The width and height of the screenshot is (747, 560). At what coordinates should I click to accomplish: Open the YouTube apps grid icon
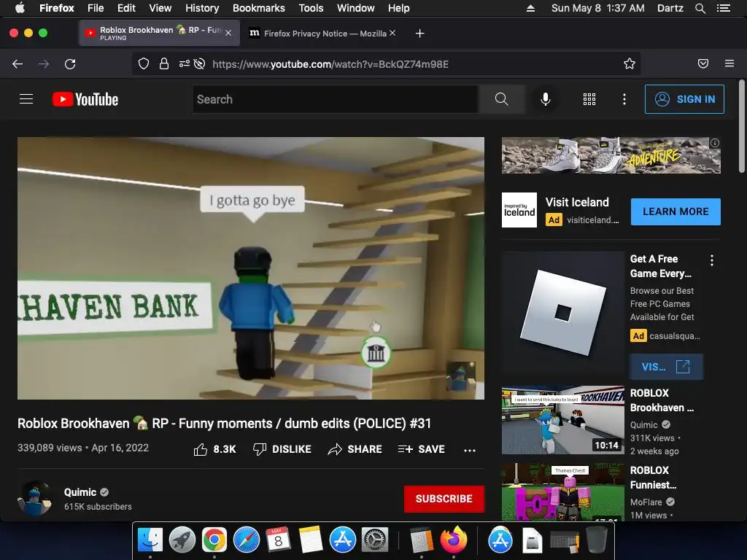(589, 99)
